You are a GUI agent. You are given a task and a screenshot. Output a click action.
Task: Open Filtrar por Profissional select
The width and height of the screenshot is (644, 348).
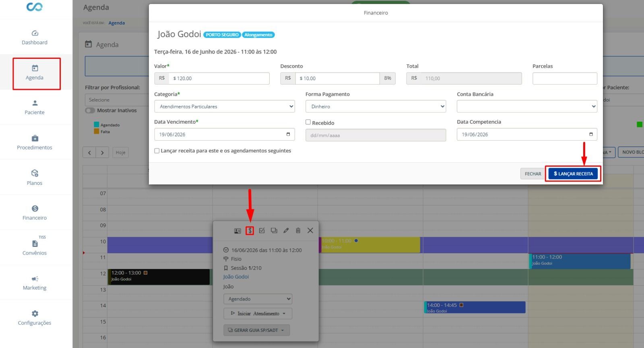(117, 99)
